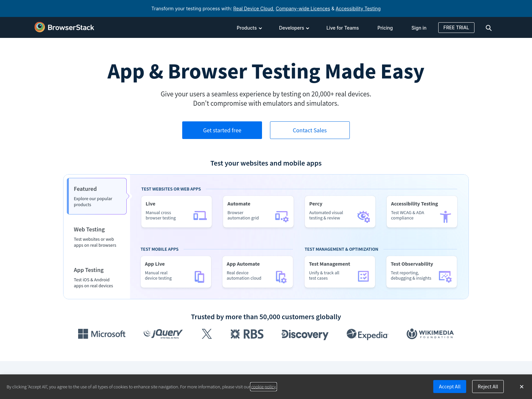532x399 pixels.
Task: Reject all cookies
Action: [488, 386]
